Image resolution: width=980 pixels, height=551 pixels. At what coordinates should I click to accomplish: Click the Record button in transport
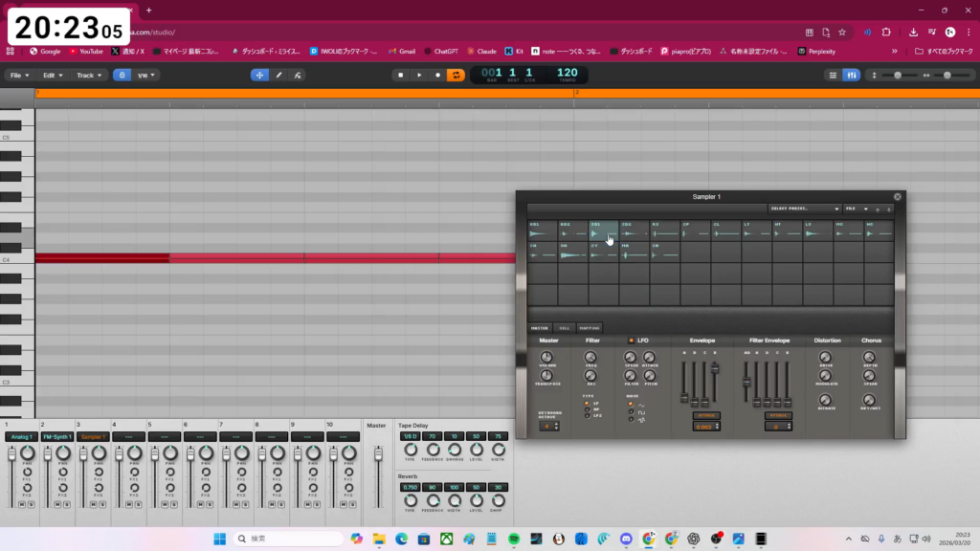[x=437, y=75]
